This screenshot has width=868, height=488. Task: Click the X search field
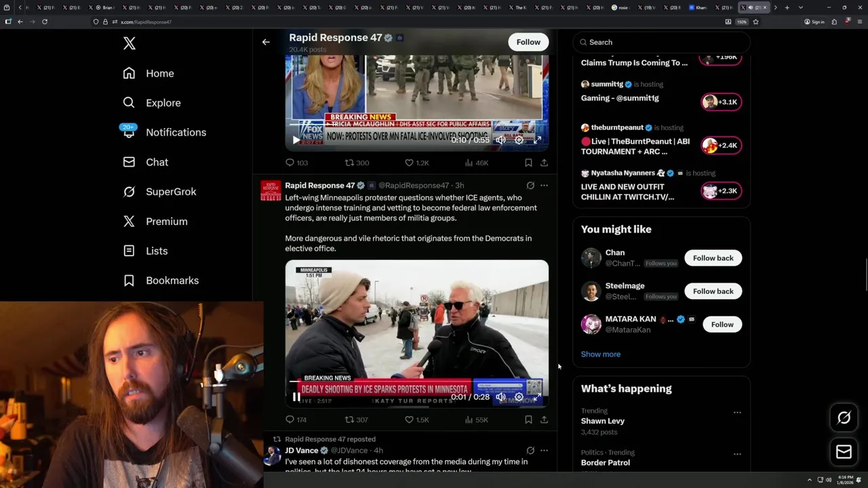pos(661,42)
